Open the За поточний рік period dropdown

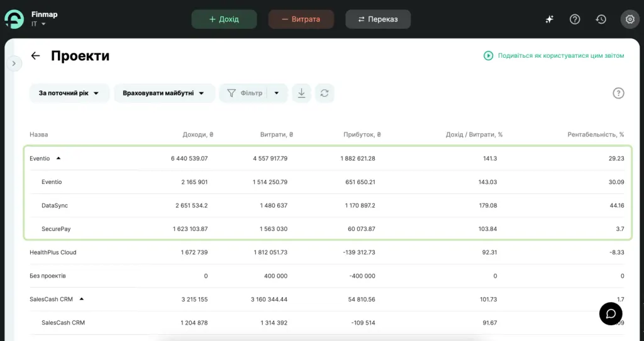point(69,93)
